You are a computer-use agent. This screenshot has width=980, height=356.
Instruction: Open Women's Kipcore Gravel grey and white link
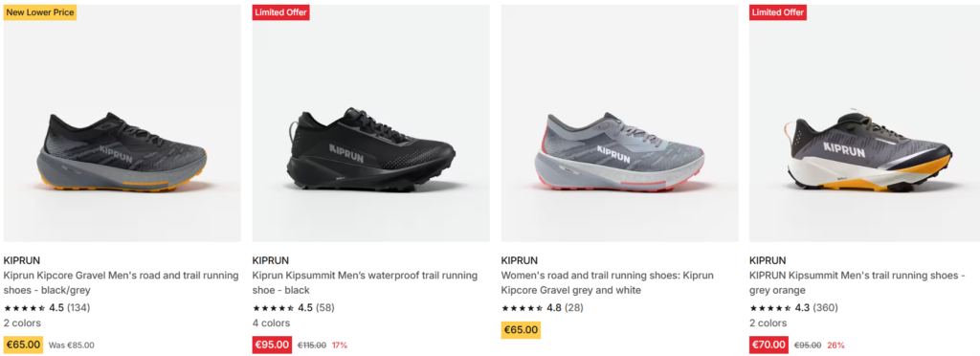click(x=607, y=283)
